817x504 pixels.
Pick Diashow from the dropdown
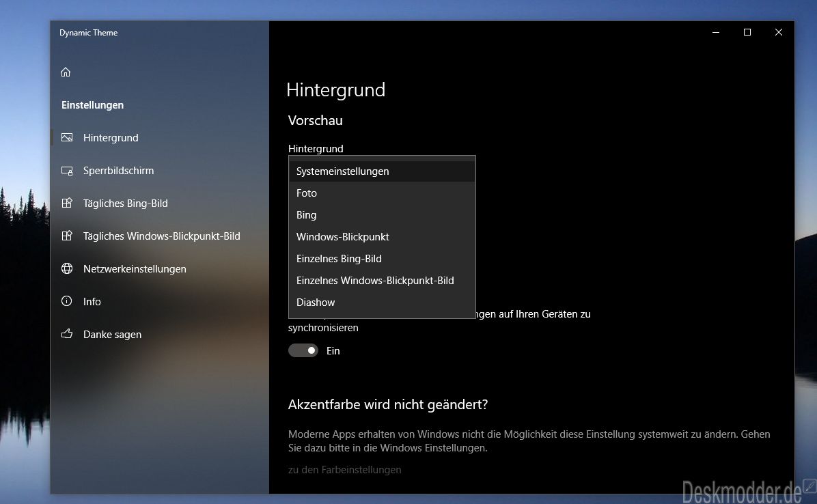(x=316, y=303)
